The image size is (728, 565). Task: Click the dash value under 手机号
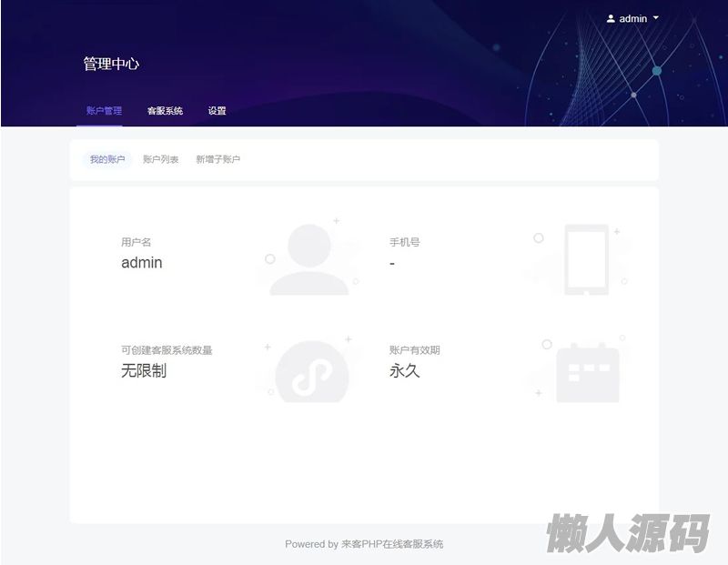click(392, 264)
